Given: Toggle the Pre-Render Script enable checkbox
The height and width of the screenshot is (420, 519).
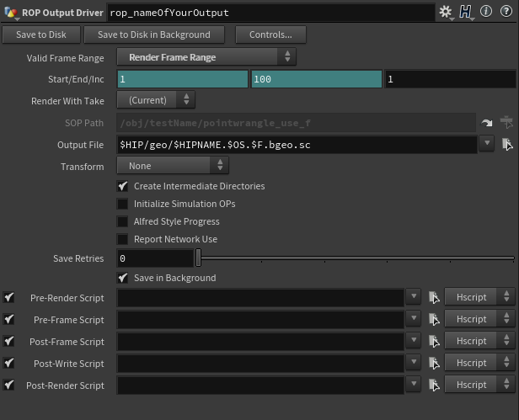Looking at the screenshot, I should 8,297.
